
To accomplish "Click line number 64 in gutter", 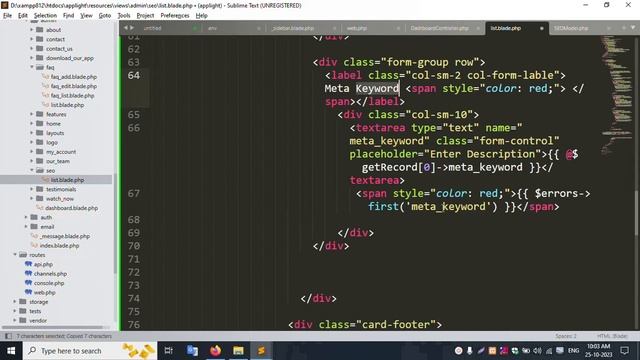I will pos(133,75).
